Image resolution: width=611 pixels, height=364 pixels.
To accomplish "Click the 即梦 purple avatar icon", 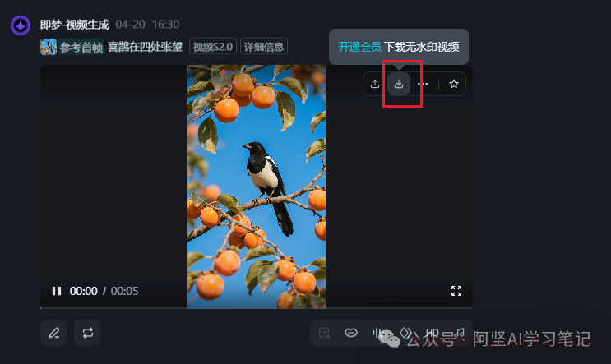I will pyautogui.click(x=21, y=25).
